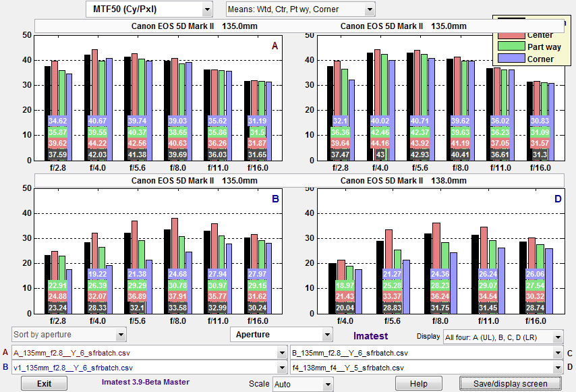Image resolution: width=576 pixels, height=392 pixels.
Task: Open the MTF50 (Cy/Pxl) dropdown
Action: point(148,9)
